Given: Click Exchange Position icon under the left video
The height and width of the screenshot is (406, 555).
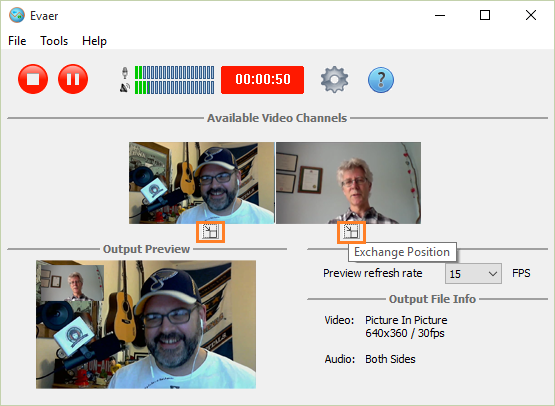Looking at the screenshot, I should coord(211,232).
